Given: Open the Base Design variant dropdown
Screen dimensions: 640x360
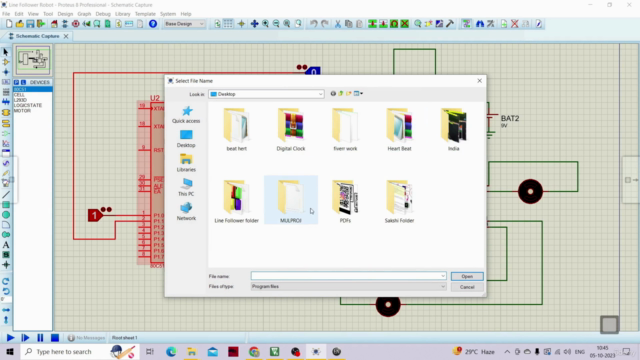Looking at the screenshot, I should 184,24.
